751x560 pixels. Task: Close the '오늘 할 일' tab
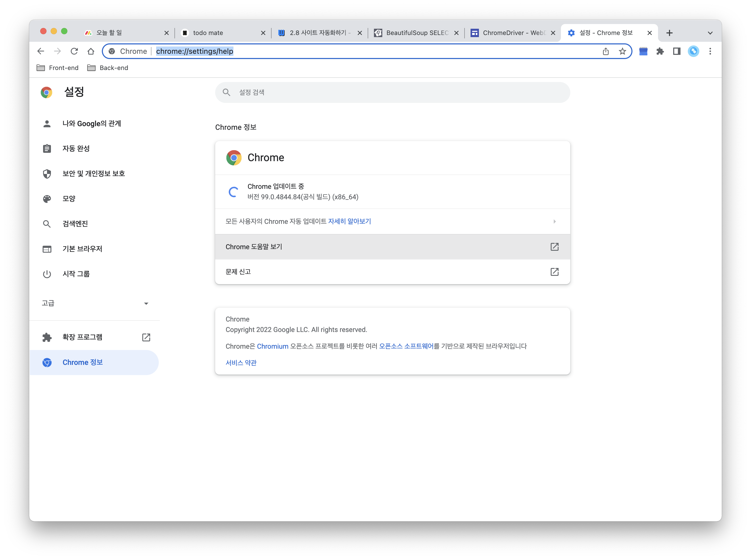(x=166, y=33)
